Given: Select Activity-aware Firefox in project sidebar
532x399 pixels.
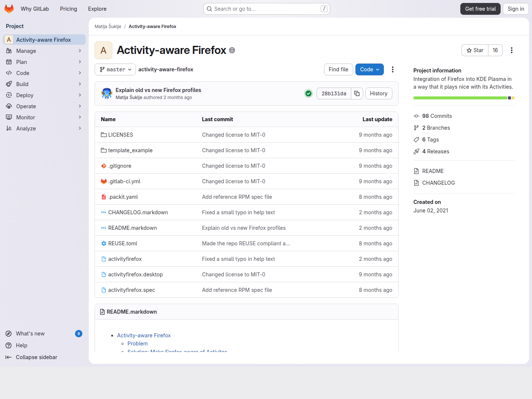Looking at the screenshot, I should click(44, 40).
